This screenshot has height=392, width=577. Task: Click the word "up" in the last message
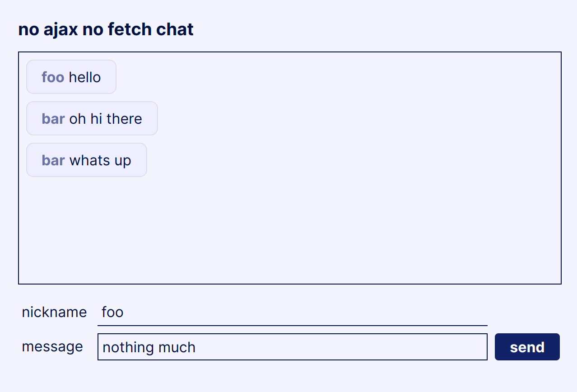coord(122,161)
